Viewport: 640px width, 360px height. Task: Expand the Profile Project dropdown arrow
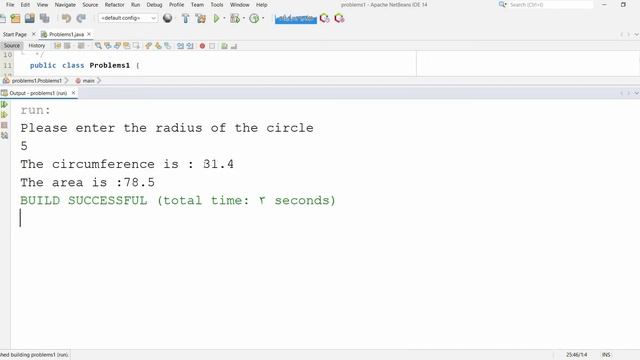click(x=263, y=18)
